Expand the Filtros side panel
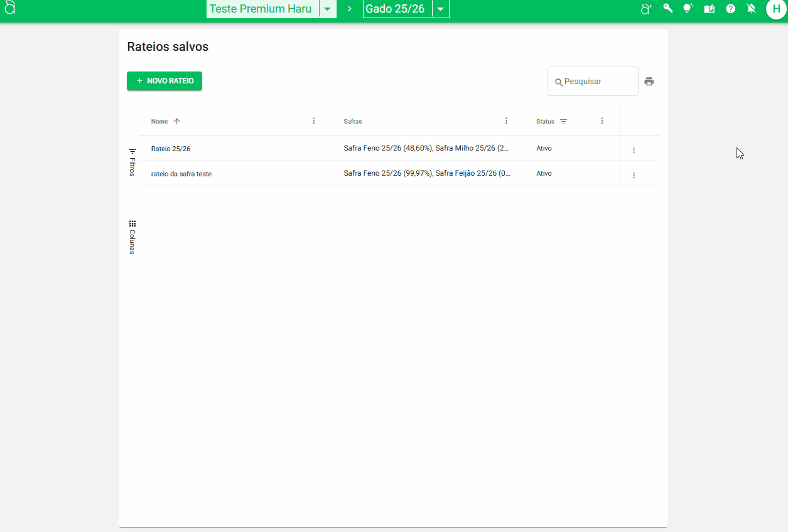 coord(132,162)
